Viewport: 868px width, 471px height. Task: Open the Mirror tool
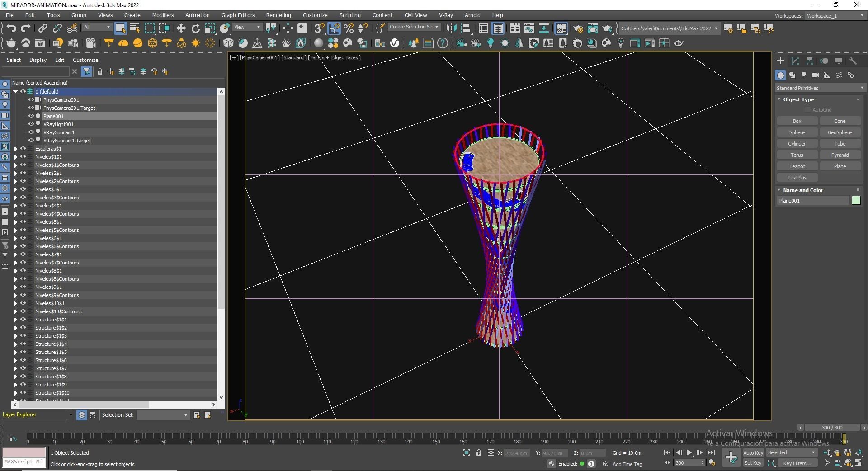click(451, 28)
